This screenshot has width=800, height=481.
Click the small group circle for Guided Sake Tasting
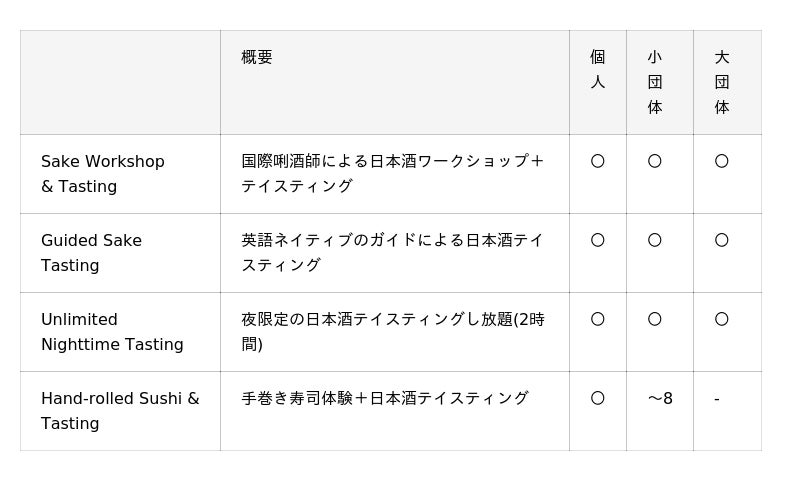(x=655, y=240)
